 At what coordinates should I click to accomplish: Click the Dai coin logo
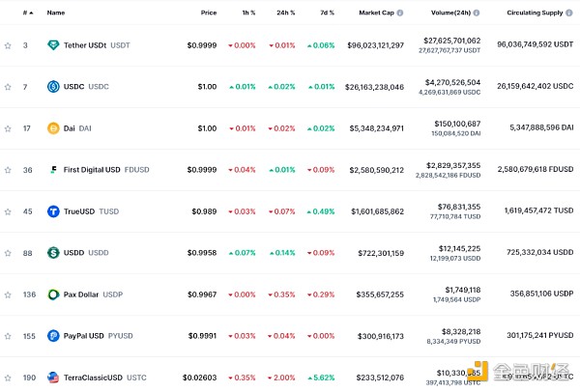(x=53, y=128)
